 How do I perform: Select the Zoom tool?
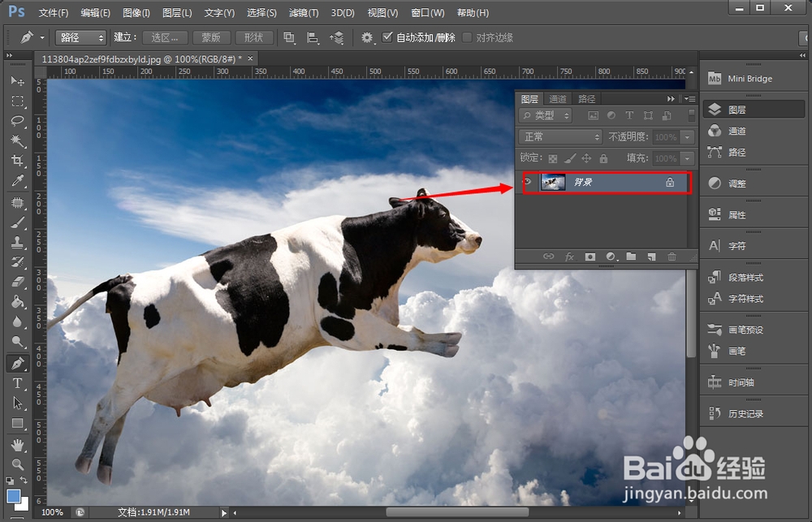pyautogui.click(x=18, y=464)
